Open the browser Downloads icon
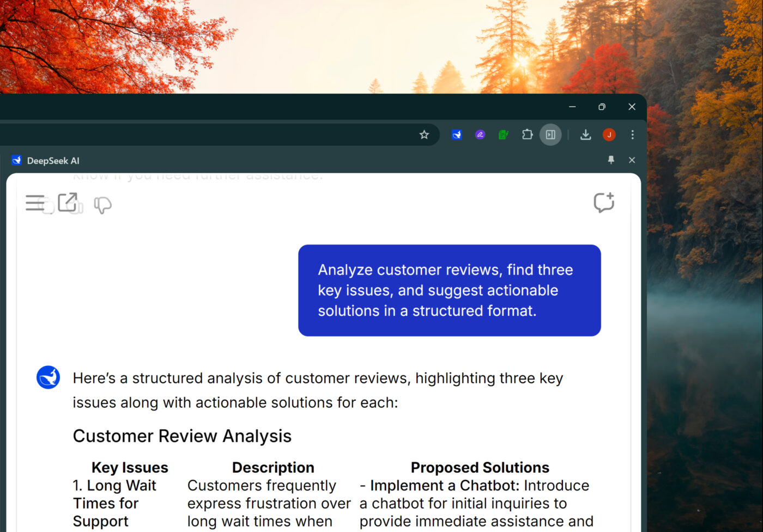The width and height of the screenshot is (763, 532). coord(585,134)
